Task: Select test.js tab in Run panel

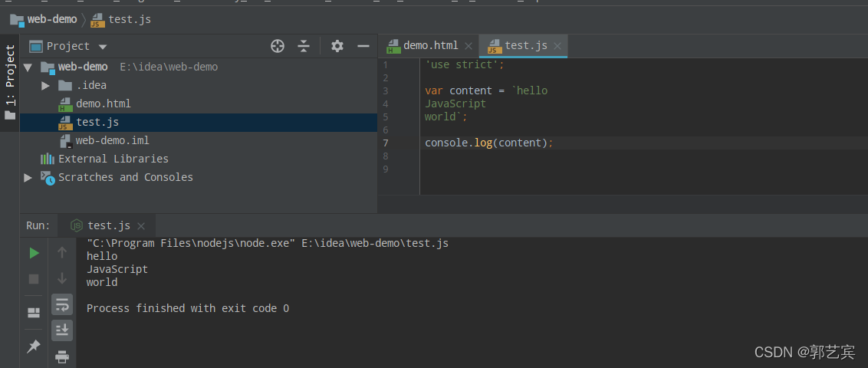Action: click(x=109, y=225)
